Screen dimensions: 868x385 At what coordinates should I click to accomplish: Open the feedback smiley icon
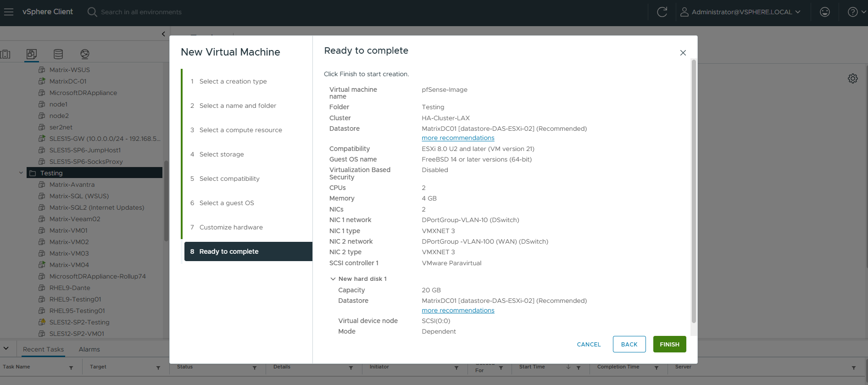pyautogui.click(x=824, y=12)
